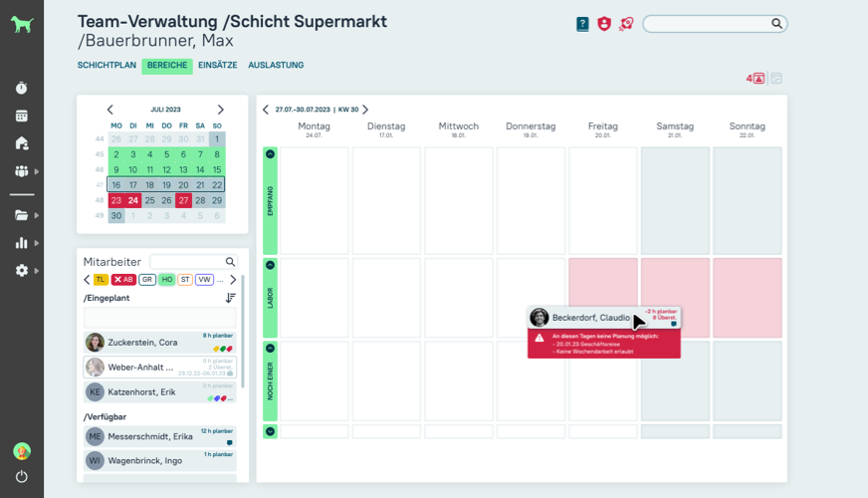The image size is (868, 498).
Task: Switch to Einsätze tab
Action: [218, 66]
